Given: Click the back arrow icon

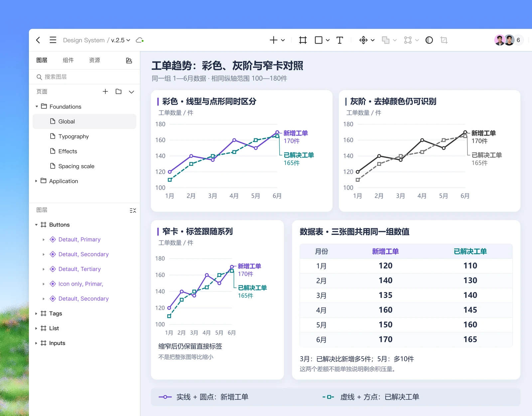Looking at the screenshot, I should coord(38,40).
